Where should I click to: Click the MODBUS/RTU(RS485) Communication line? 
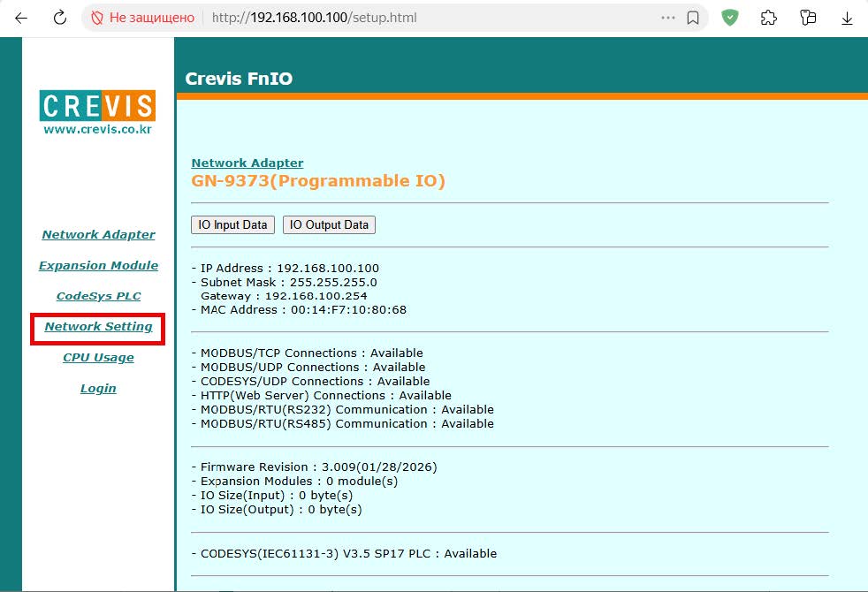[343, 424]
